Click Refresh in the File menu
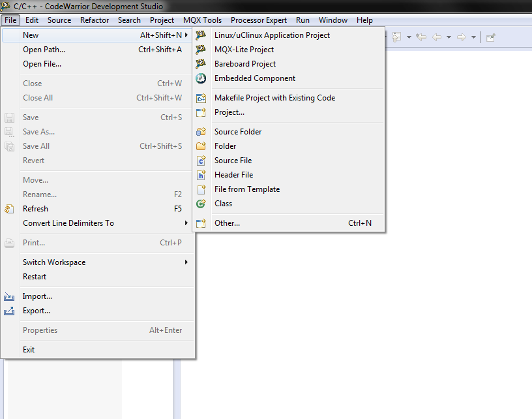The width and height of the screenshot is (532, 419). coord(98,208)
